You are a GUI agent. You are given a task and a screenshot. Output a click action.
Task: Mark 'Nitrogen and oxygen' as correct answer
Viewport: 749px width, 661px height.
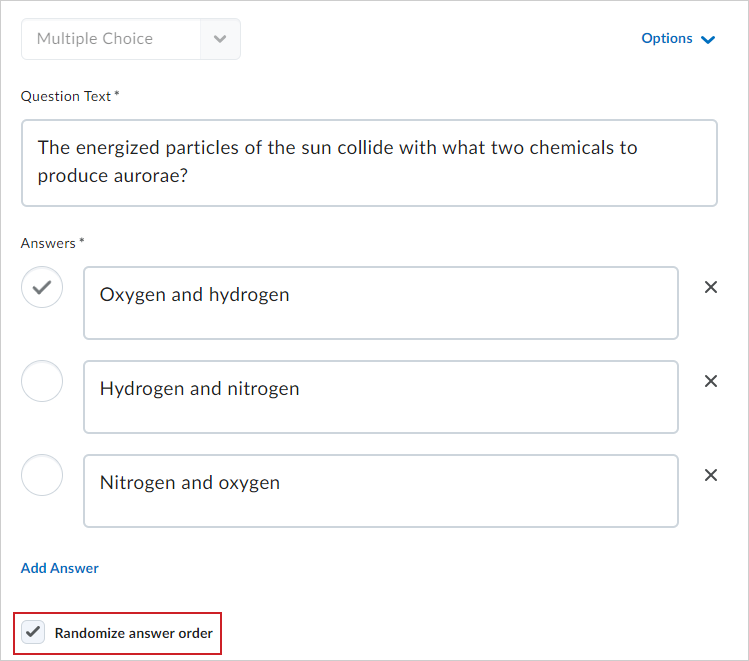coord(42,475)
